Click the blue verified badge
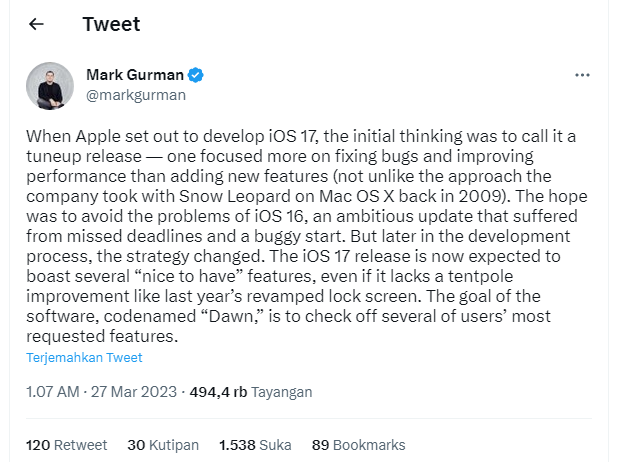 (197, 76)
